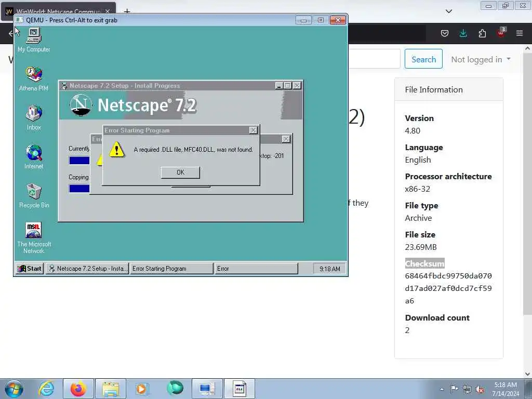This screenshot has width=532, height=399.
Task: Close the QEMU window
Action: pyautogui.click(x=338, y=20)
